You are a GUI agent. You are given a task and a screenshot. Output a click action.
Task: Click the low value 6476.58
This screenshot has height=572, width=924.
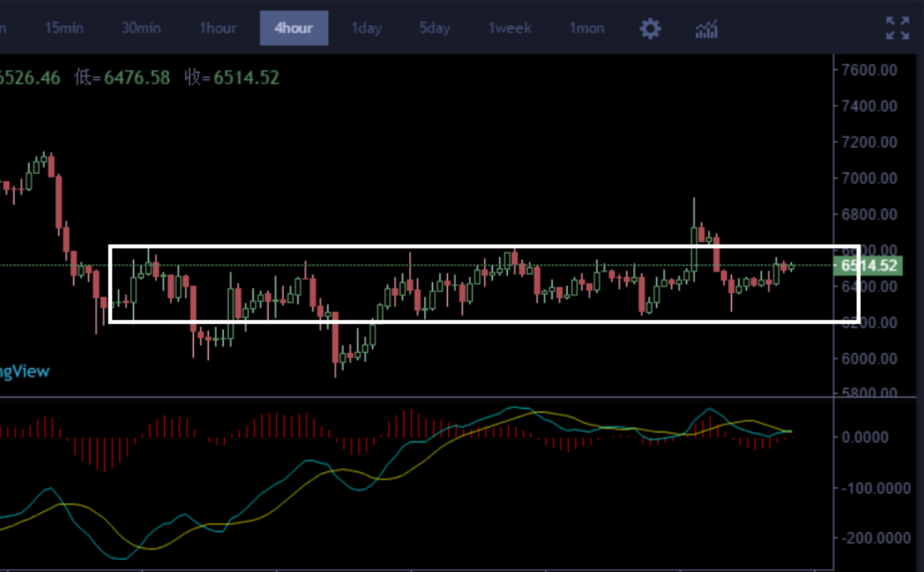click(x=136, y=78)
